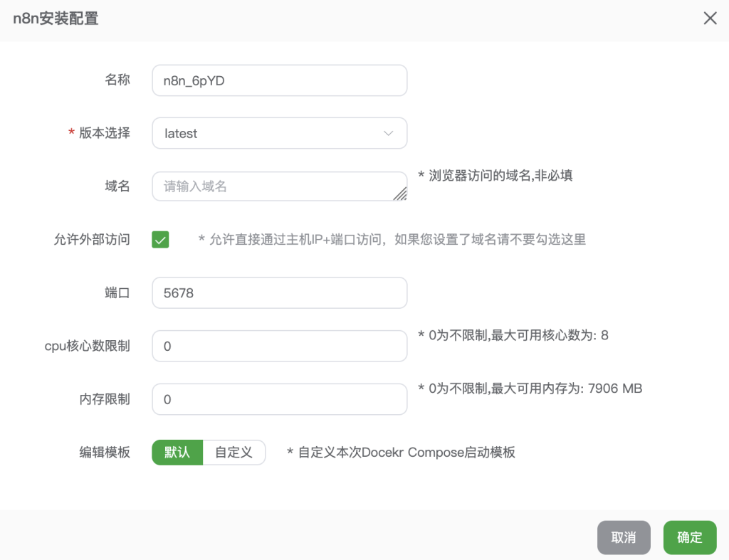Image resolution: width=729 pixels, height=560 pixels.
Task: Click the green 确定 submit button
Action: tap(689, 537)
